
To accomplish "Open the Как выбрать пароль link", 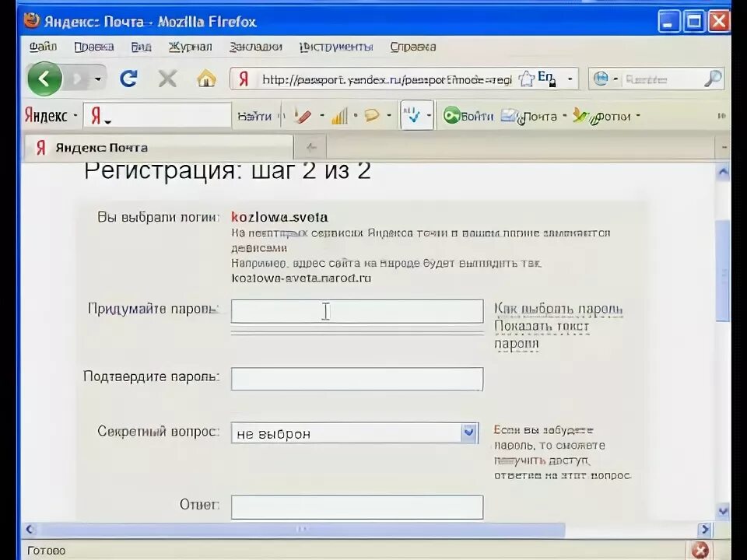I will coord(559,310).
